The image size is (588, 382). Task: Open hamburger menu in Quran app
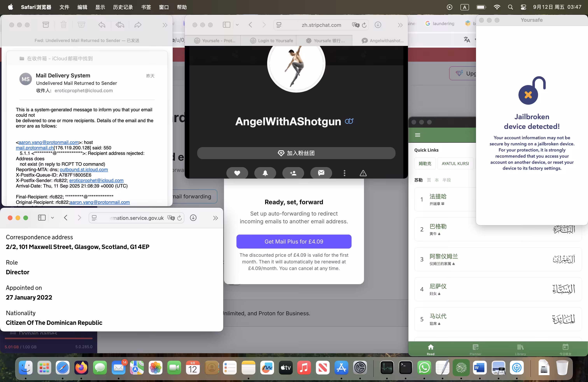[417, 135]
